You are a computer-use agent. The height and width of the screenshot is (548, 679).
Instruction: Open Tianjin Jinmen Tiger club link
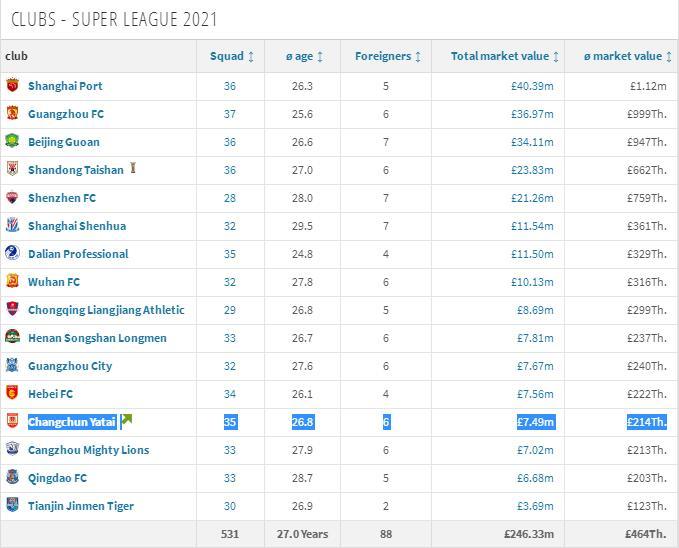tap(81, 506)
